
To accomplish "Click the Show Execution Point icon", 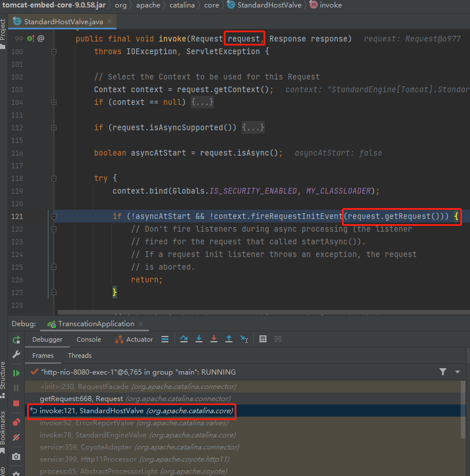I will pyautogui.click(x=165, y=339).
